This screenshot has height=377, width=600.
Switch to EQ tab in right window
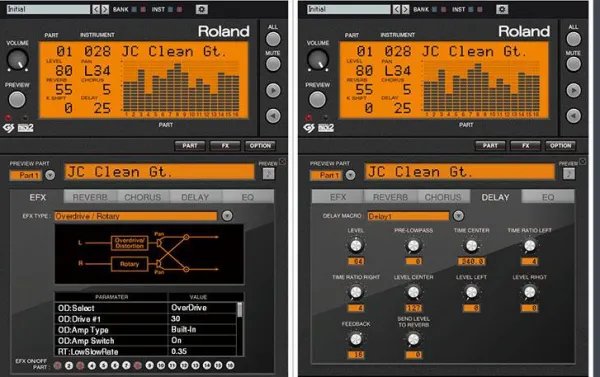548,197
